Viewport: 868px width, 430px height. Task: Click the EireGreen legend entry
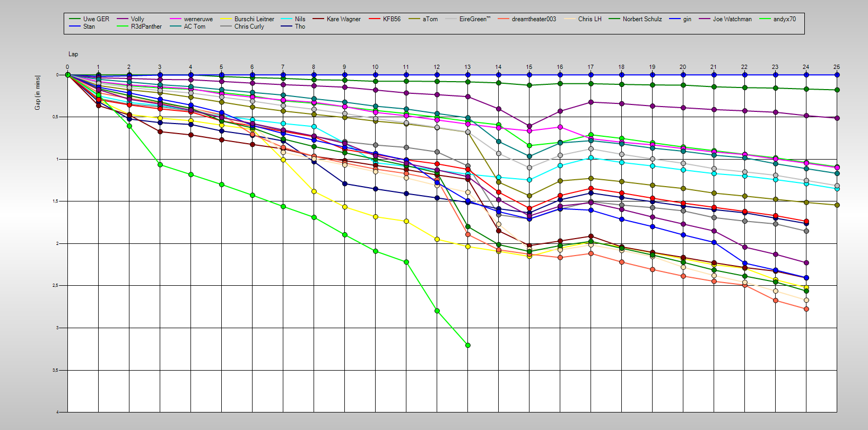474,19
